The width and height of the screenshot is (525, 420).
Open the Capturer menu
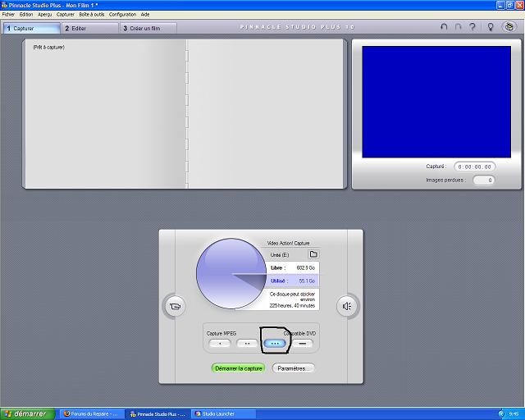(66, 15)
